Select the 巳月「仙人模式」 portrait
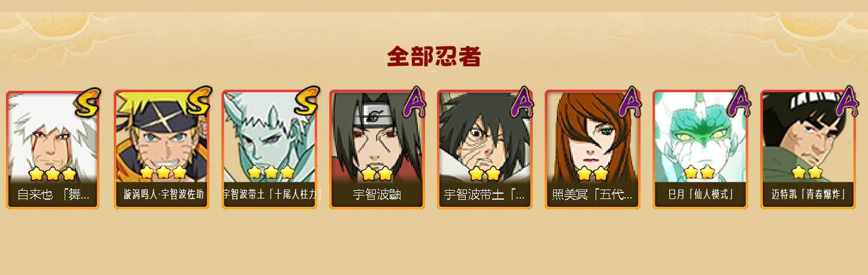 pos(700,149)
